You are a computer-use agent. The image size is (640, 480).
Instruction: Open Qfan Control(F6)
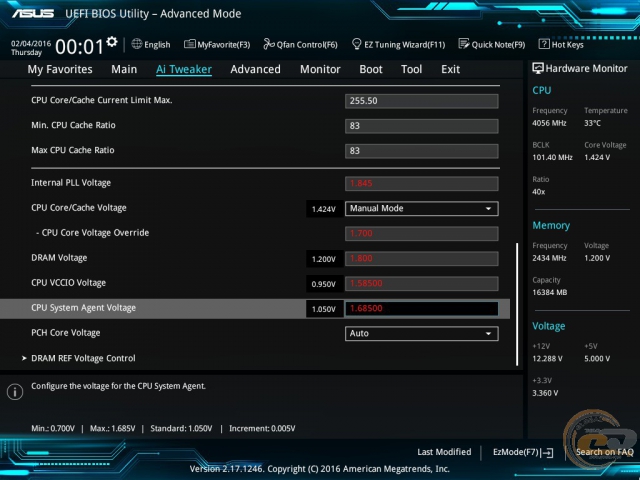(x=300, y=44)
